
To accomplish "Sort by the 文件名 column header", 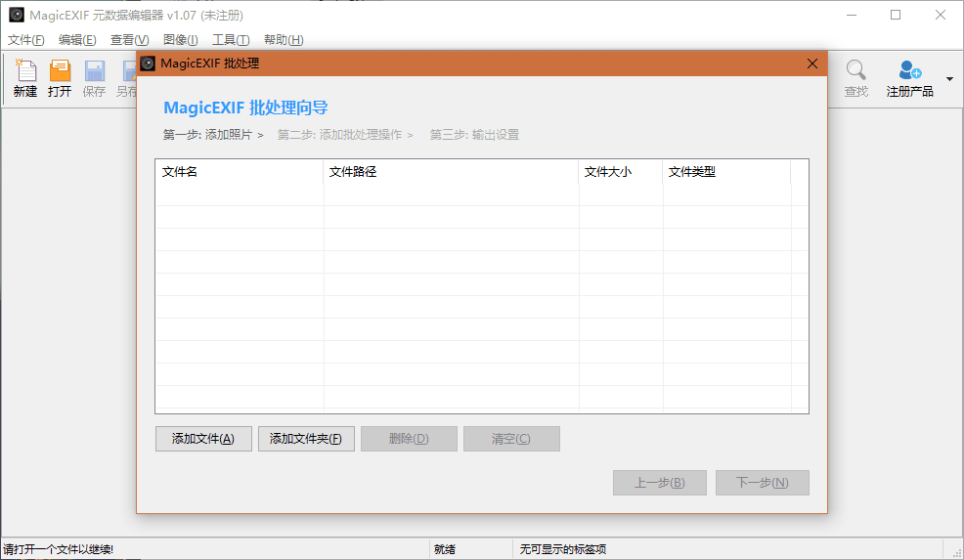I will point(240,171).
